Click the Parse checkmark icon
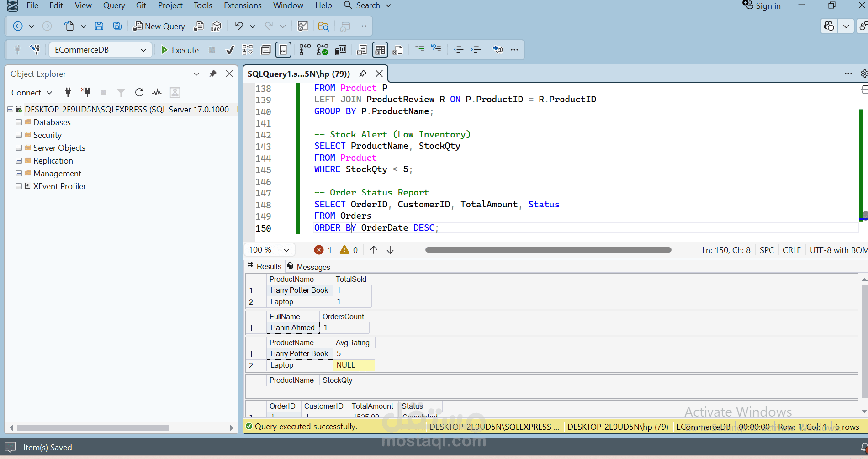Image resolution: width=868 pixels, height=459 pixels. (230, 50)
